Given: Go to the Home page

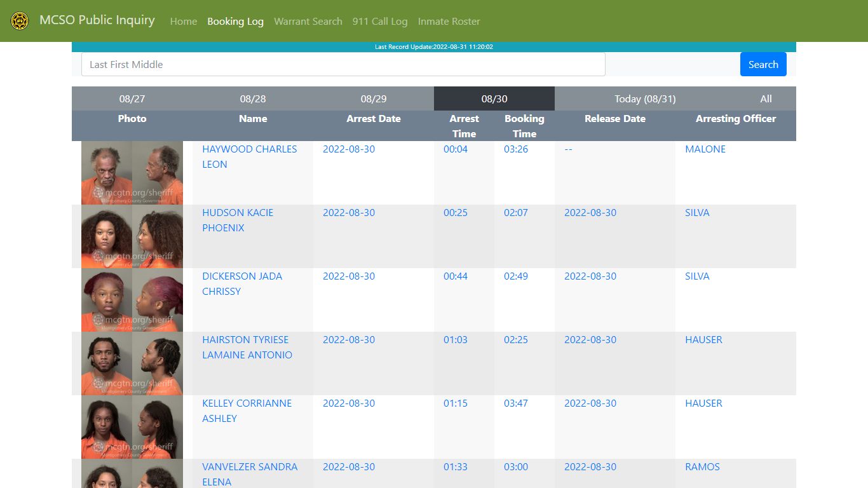Looking at the screenshot, I should tap(184, 21).
